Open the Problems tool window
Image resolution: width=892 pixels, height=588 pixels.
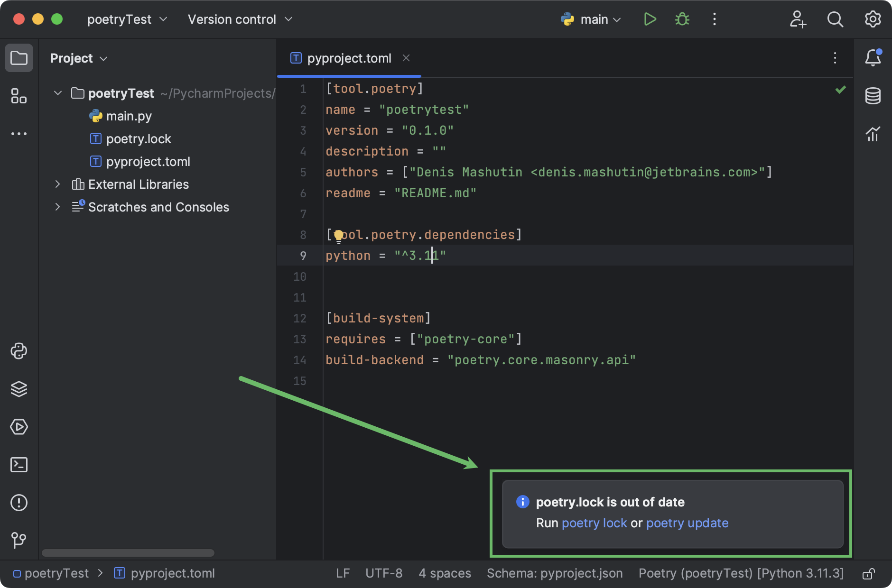click(19, 503)
